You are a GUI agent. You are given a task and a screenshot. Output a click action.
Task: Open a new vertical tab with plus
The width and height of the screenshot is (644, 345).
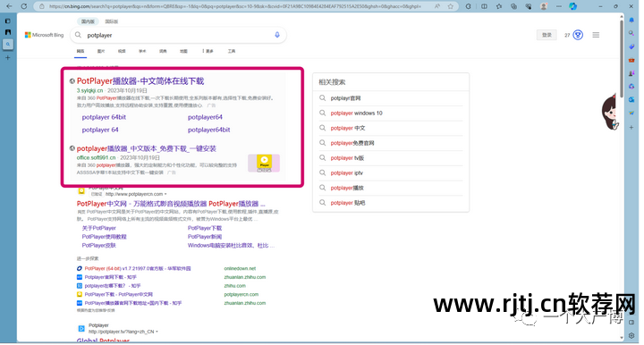[7, 58]
